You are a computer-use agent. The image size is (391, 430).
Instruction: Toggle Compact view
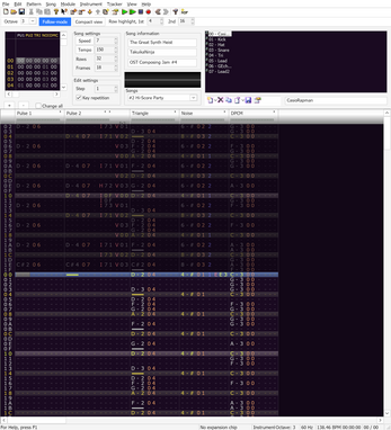[x=89, y=22]
